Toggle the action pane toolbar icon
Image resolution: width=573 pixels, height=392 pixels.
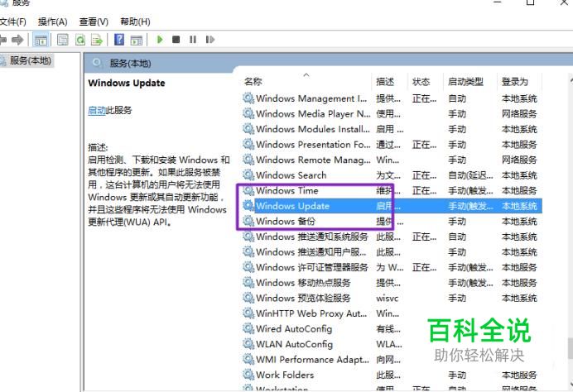coord(137,40)
